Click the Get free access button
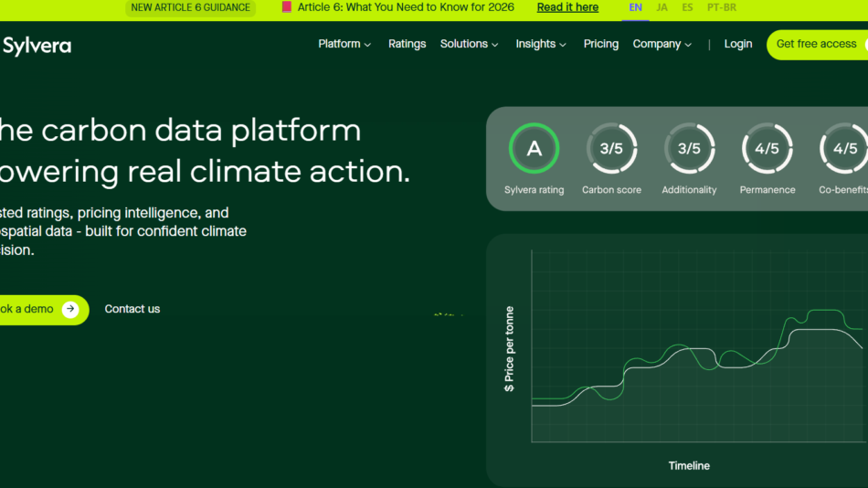 coord(816,44)
